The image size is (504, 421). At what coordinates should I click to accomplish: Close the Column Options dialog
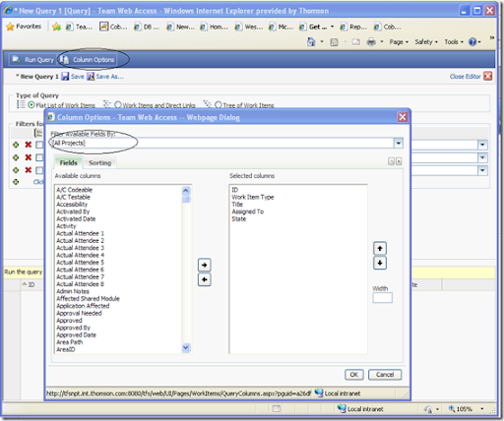403,117
